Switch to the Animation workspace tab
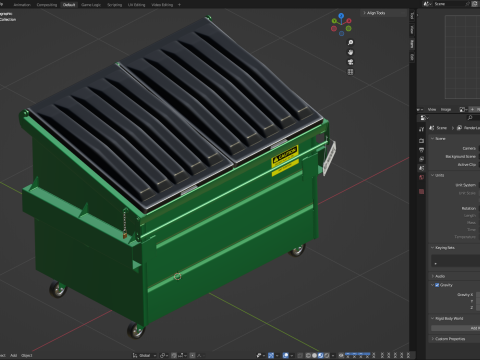Image resolution: width=480 pixels, height=360 pixels. pyautogui.click(x=22, y=5)
